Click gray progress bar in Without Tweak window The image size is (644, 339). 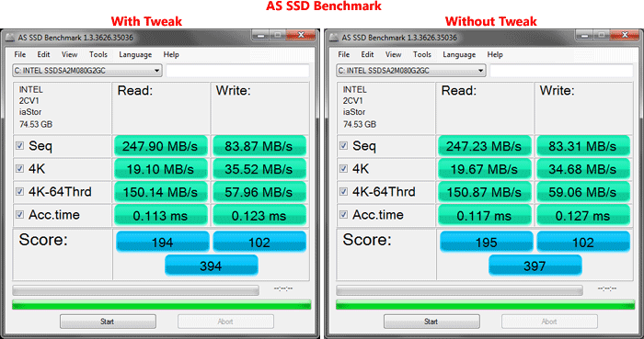point(460,290)
